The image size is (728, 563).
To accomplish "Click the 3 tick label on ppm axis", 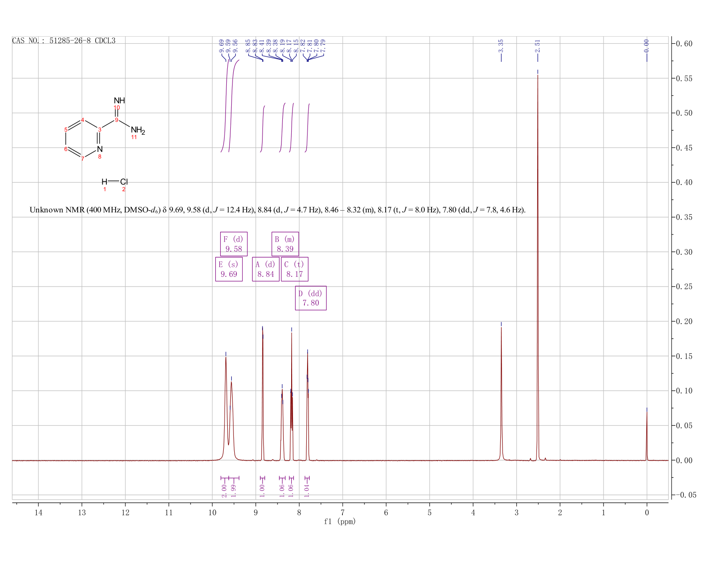I will [x=517, y=512].
